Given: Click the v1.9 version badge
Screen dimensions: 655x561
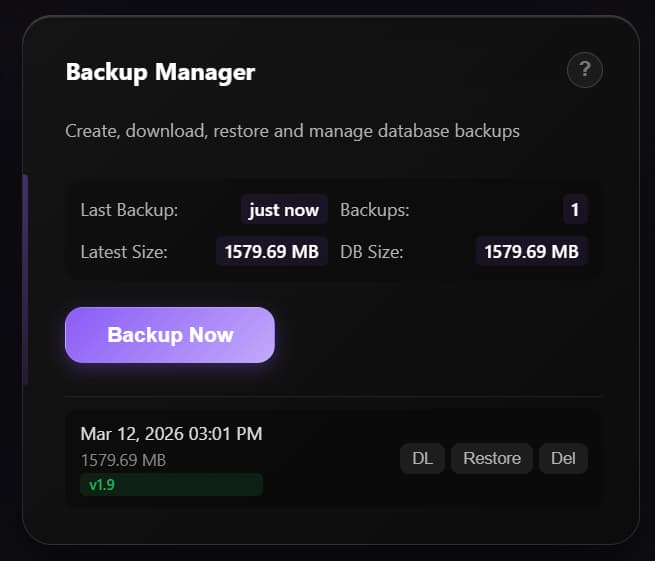Looking at the screenshot, I should 171,485.
